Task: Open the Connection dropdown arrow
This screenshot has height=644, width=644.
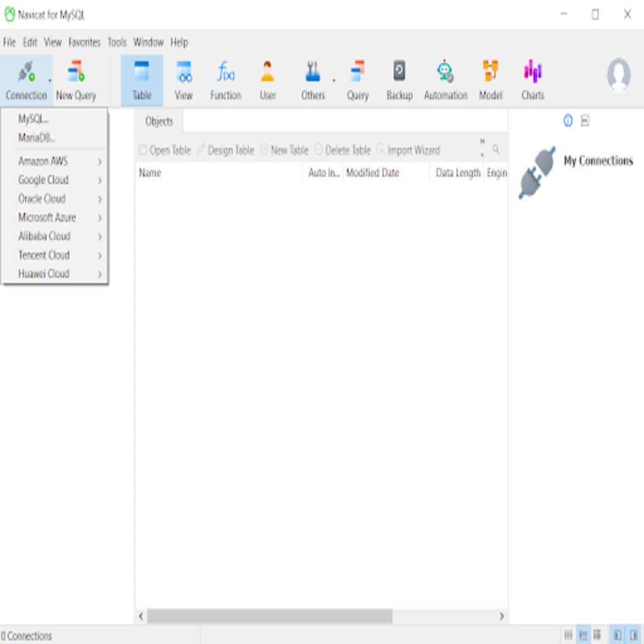Action: pyautogui.click(x=50, y=80)
